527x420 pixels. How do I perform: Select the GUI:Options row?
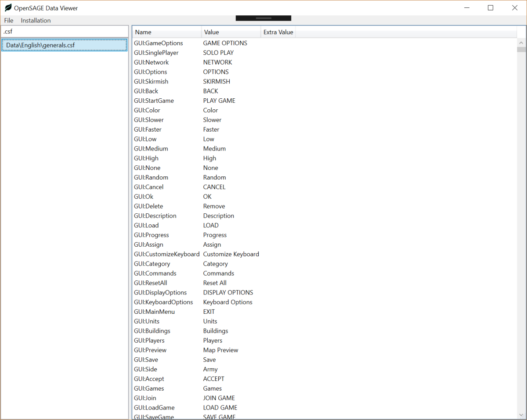pyautogui.click(x=325, y=72)
